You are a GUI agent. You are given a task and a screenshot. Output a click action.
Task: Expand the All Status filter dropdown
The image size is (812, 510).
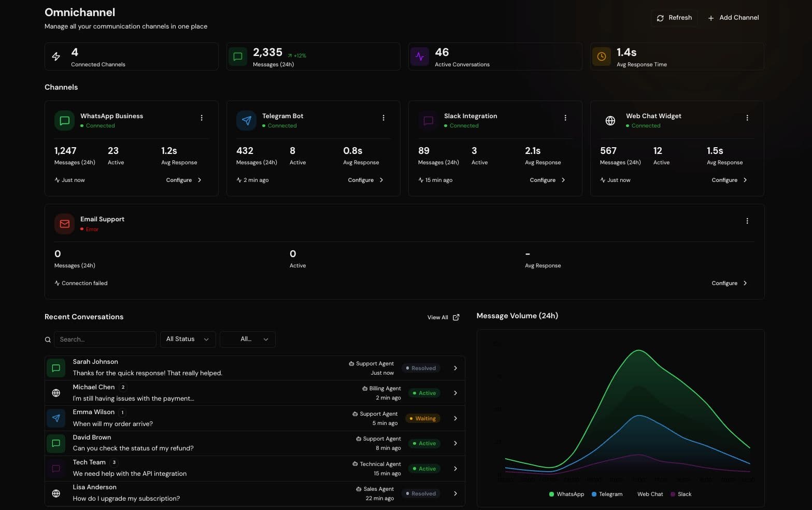pyautogui.click(x=188, y=339)
